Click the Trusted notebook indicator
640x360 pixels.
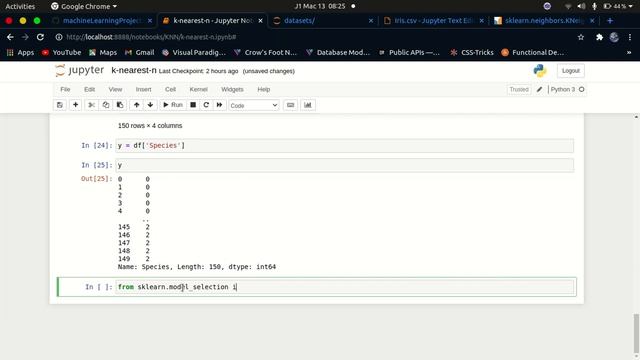(519, 89)
